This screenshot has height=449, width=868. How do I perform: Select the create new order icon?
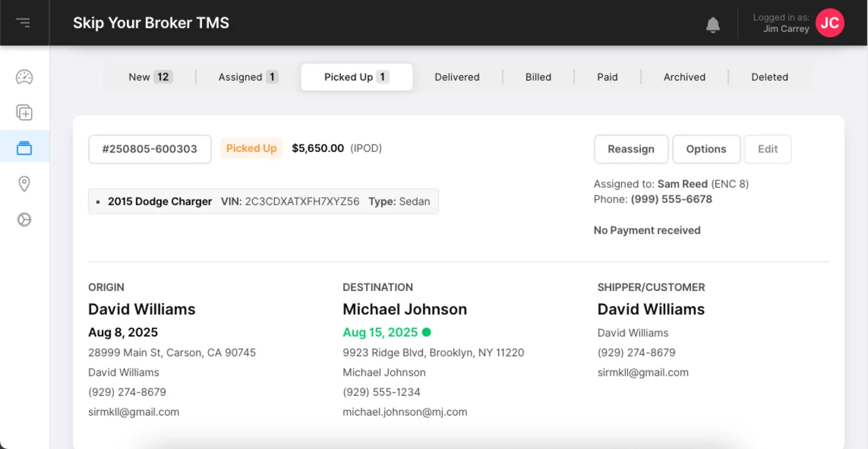pos(24,113)
